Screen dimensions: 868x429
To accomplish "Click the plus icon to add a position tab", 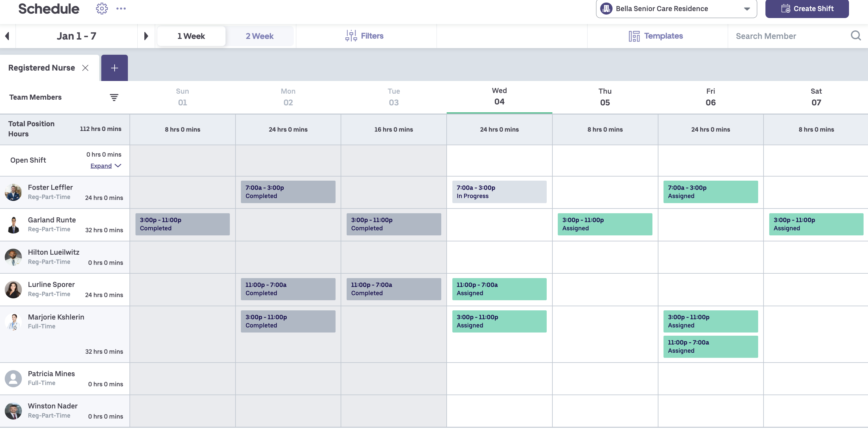I will click(114, 68).
